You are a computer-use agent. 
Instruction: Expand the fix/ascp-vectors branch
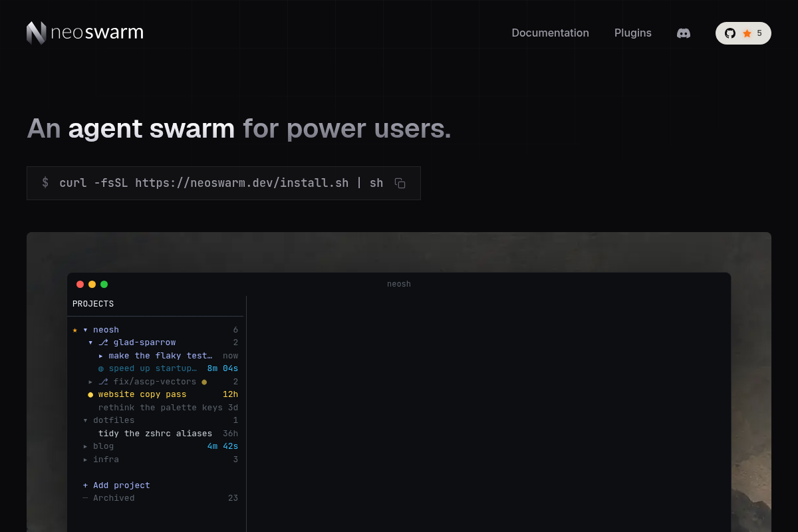pos(90,382)
